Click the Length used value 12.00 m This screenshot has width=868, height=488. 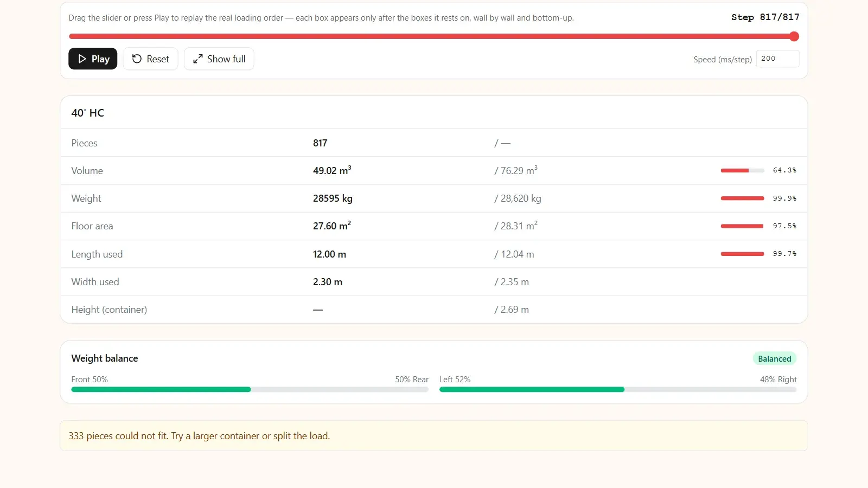click(329, 254)
